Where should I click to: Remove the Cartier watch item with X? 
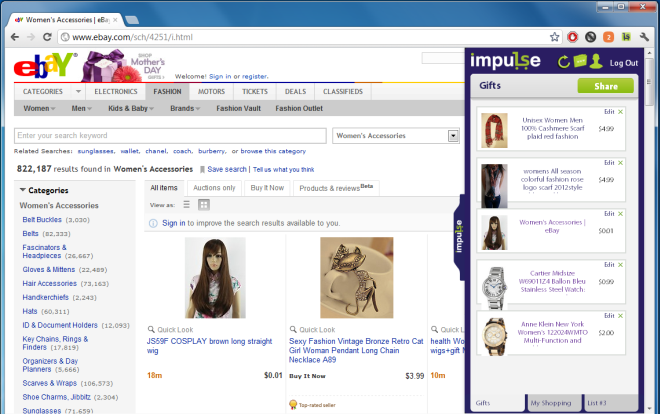[620, 265]
